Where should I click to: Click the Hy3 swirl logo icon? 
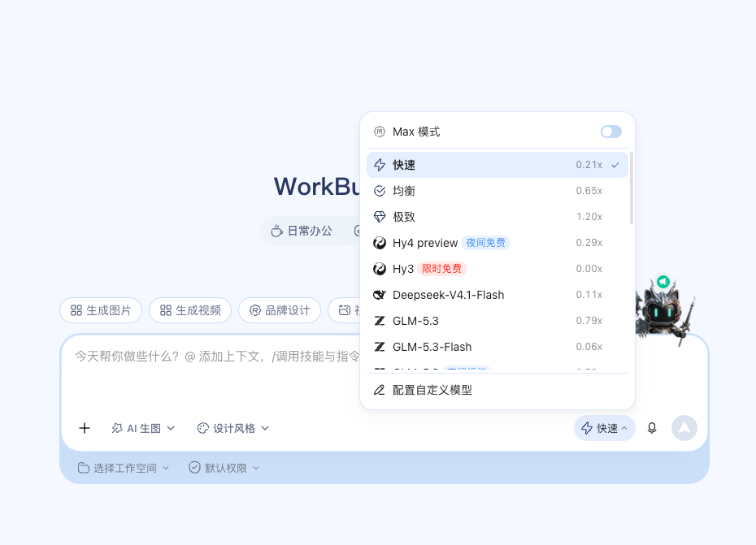pos(380,269)
